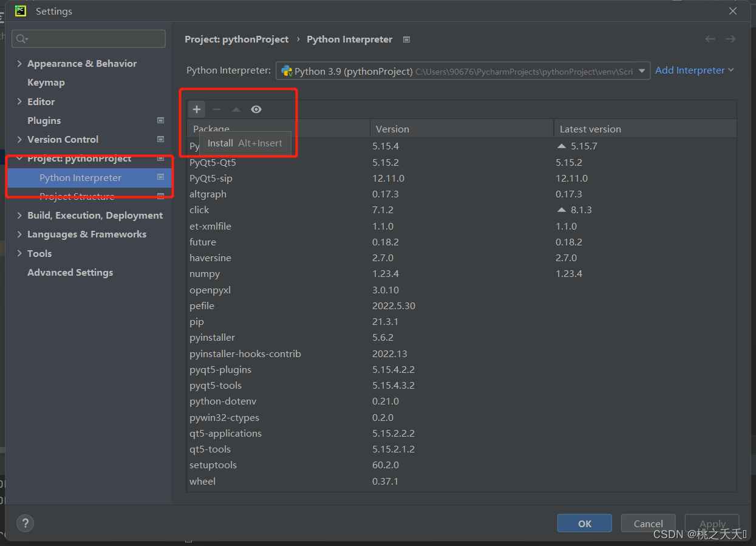The width and height of the screenshot is (756, 546).
Task: Select the click package row
Action: (461, 210)
